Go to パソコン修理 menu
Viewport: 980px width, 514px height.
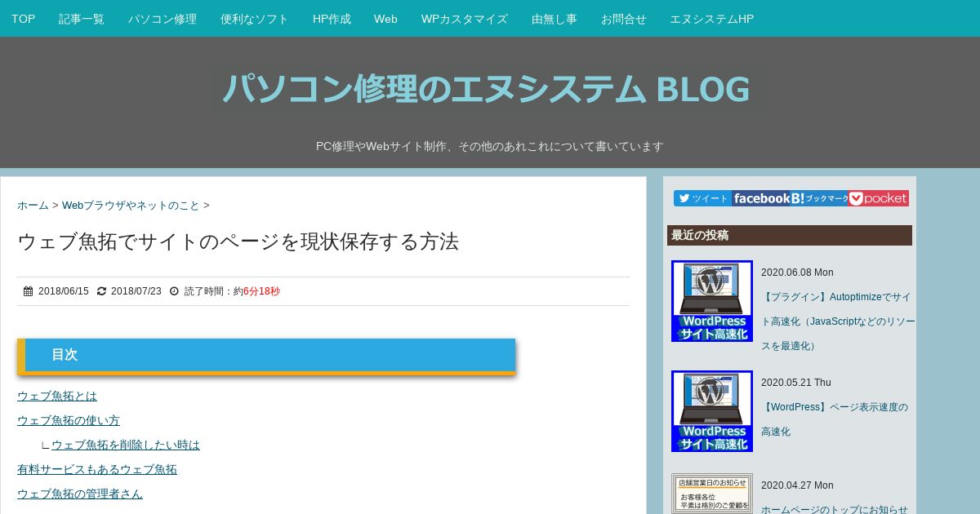coord(163,19)
